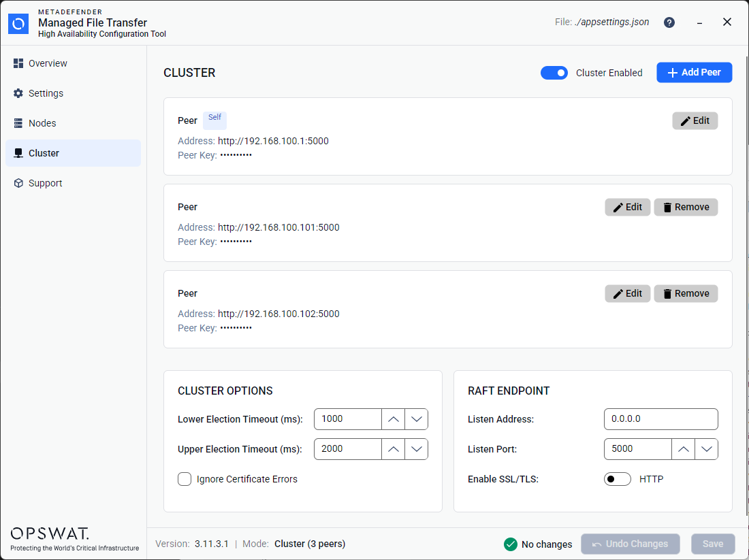This screenshot has width=749, height=560.
Task: Click the Undo Changes button
Action: coord(630,544)
